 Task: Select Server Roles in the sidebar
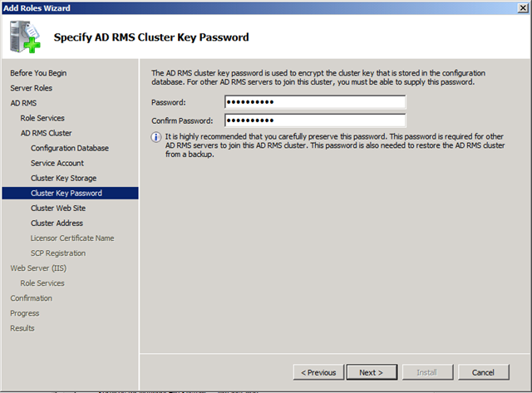pos(32,88)
